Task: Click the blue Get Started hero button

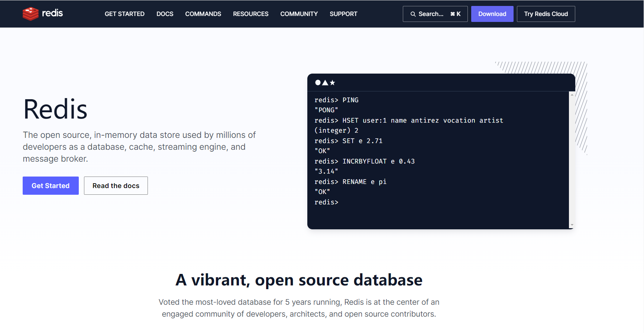Action: pyautogui.click(x=51, y=186)
